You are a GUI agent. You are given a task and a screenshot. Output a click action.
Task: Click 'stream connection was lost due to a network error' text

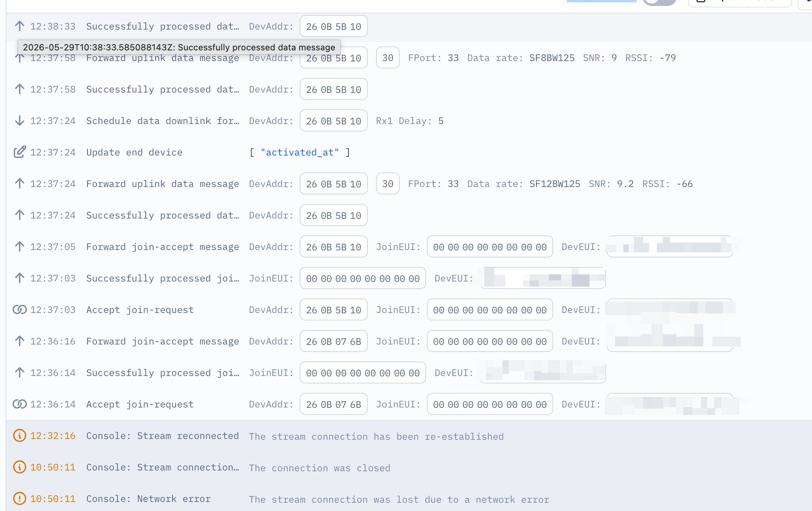coord(410,500)
